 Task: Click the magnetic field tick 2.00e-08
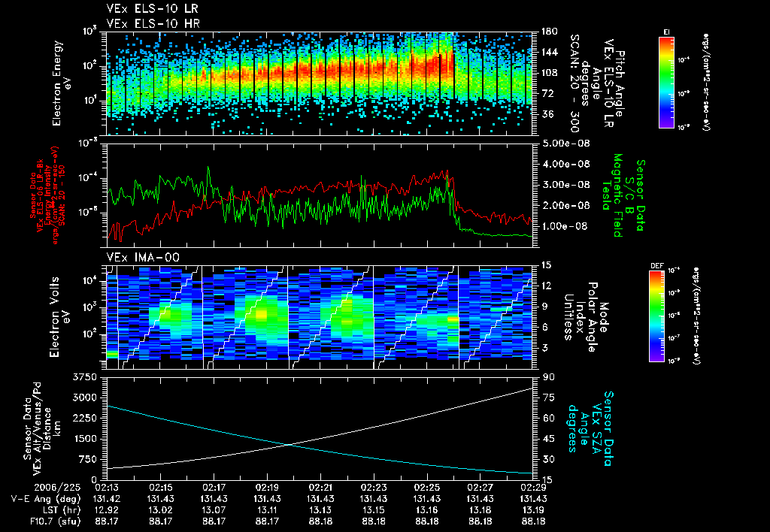[x=565, y=205]
